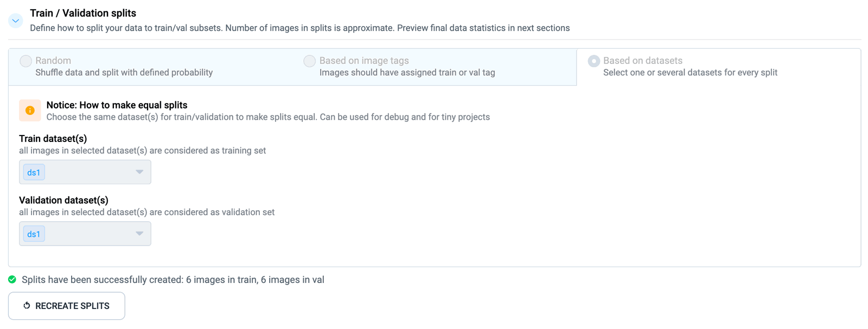Viewport: 868px width, 329px height.
Task: Click the splits successfully created status message
Action: click(x=173, y=280)
